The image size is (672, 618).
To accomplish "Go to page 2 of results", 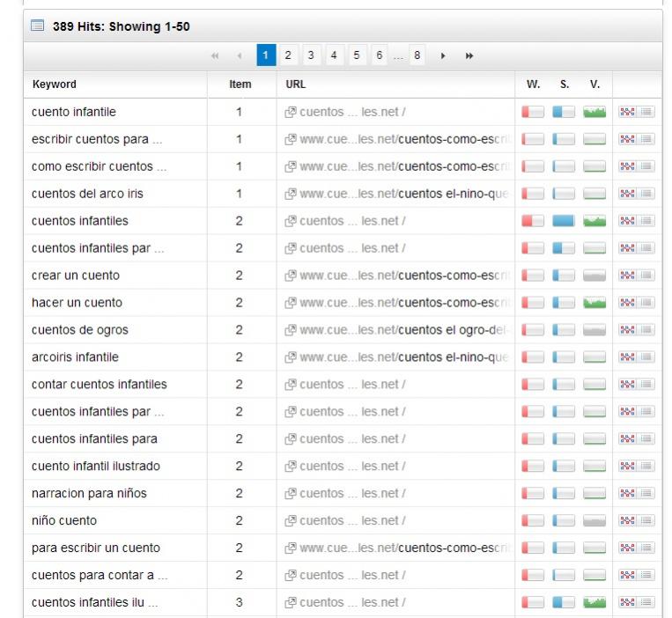I will [288, 56].
